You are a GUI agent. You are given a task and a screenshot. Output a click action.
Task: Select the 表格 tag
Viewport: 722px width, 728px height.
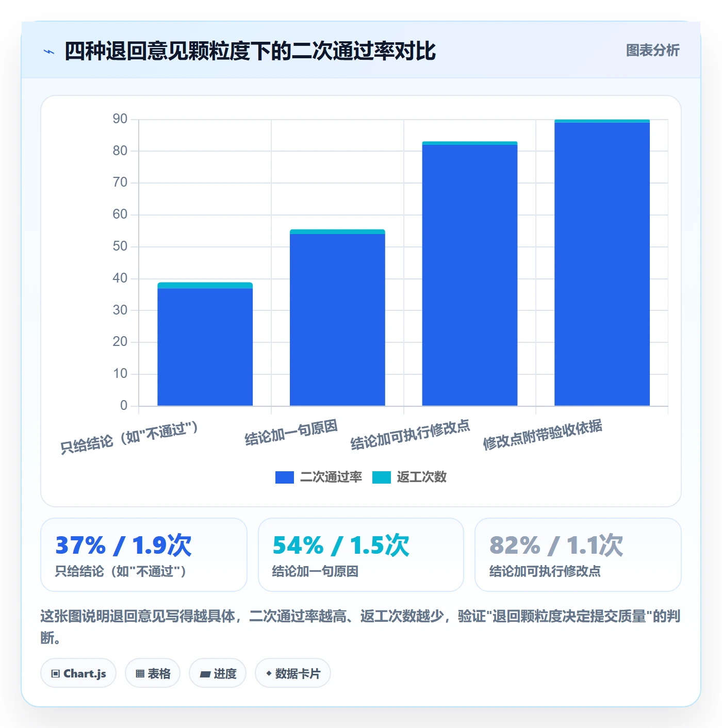153,673
